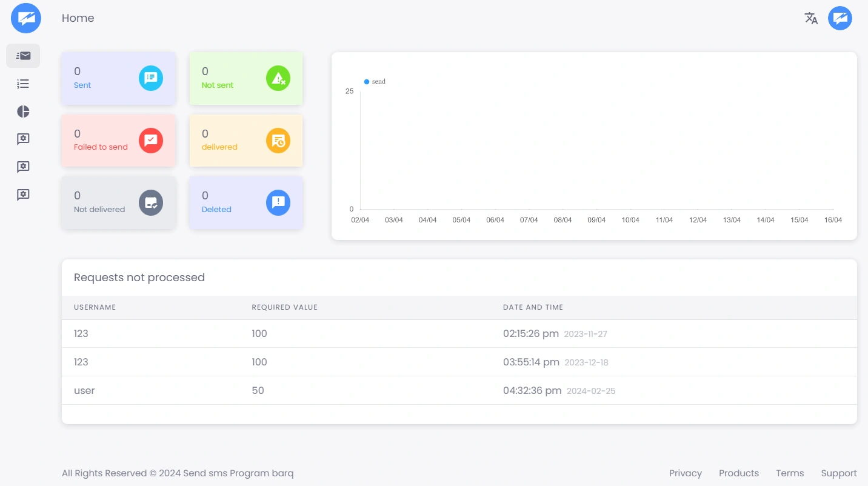Click the language translate icon
Viewport: 868px width, 486px height.
tap(811, 18)
